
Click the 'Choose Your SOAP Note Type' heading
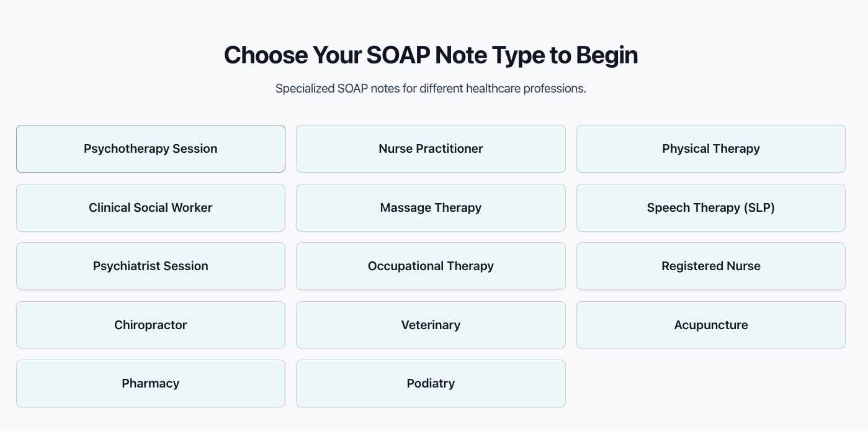431,55
